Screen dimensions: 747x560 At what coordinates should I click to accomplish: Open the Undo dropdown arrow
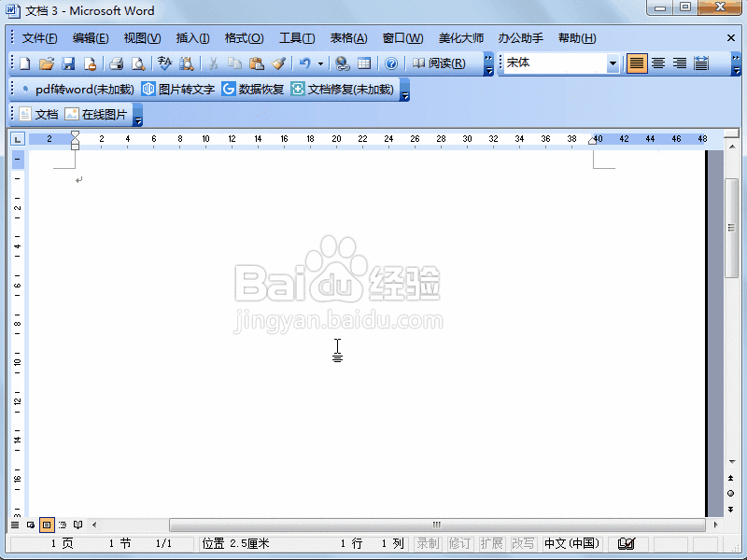click(x=318, y=64)
